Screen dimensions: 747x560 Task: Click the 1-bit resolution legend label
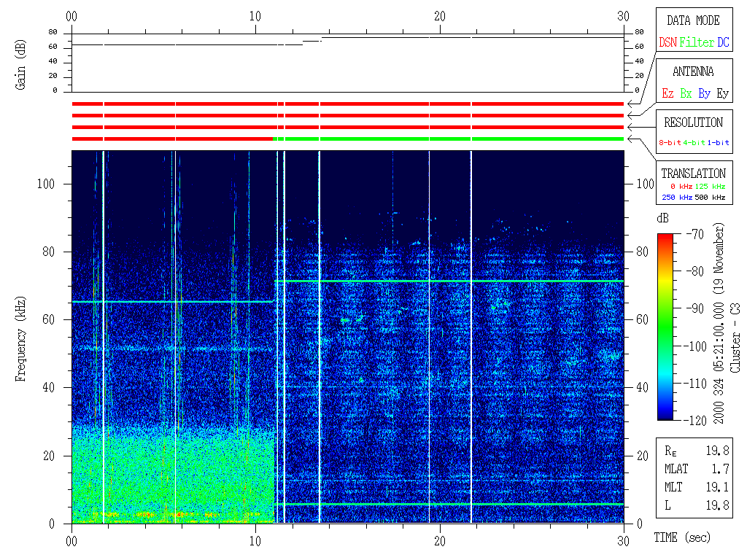pos(719,143)
